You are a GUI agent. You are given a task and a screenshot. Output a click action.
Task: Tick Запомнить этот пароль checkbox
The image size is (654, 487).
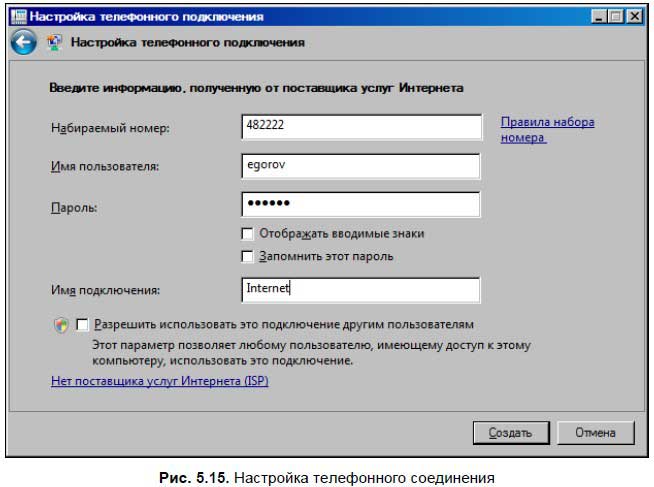coord(247,256)
